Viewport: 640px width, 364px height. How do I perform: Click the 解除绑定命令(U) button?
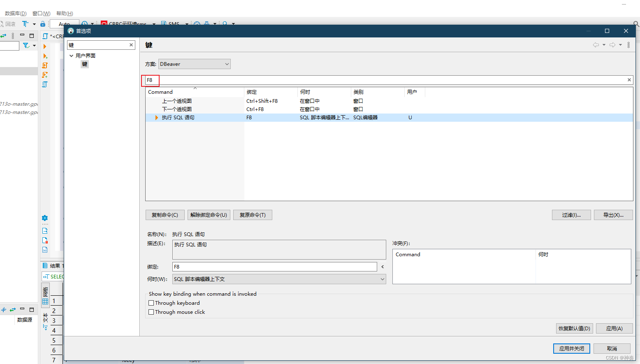(x=209, y=215)
